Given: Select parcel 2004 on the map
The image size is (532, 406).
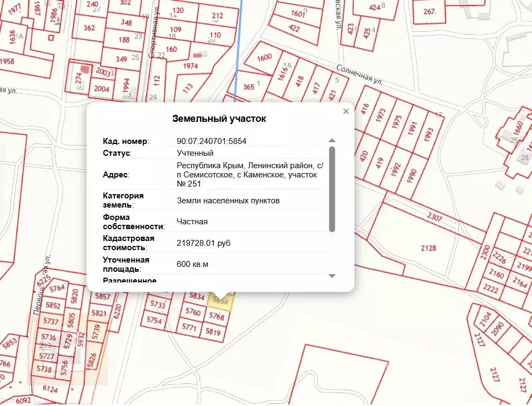Looking at the screenshot, I should pyautogui.click(x=101, y=89).
